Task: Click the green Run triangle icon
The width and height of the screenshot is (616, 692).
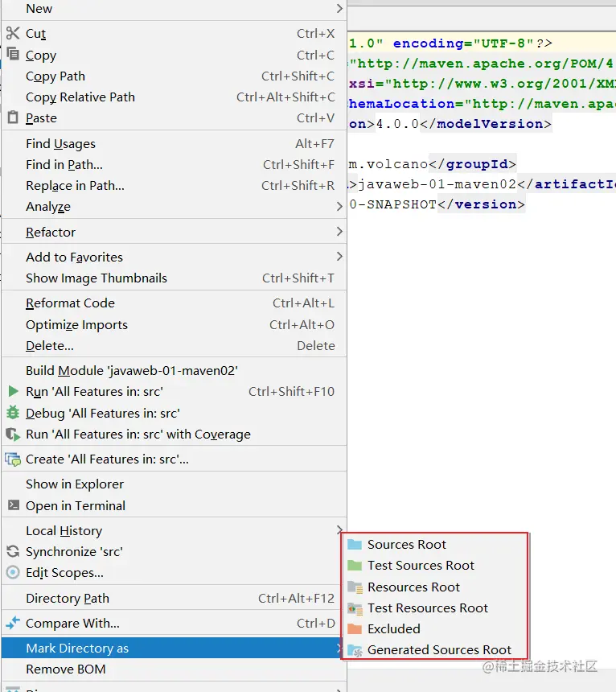Action: [13, 391]
